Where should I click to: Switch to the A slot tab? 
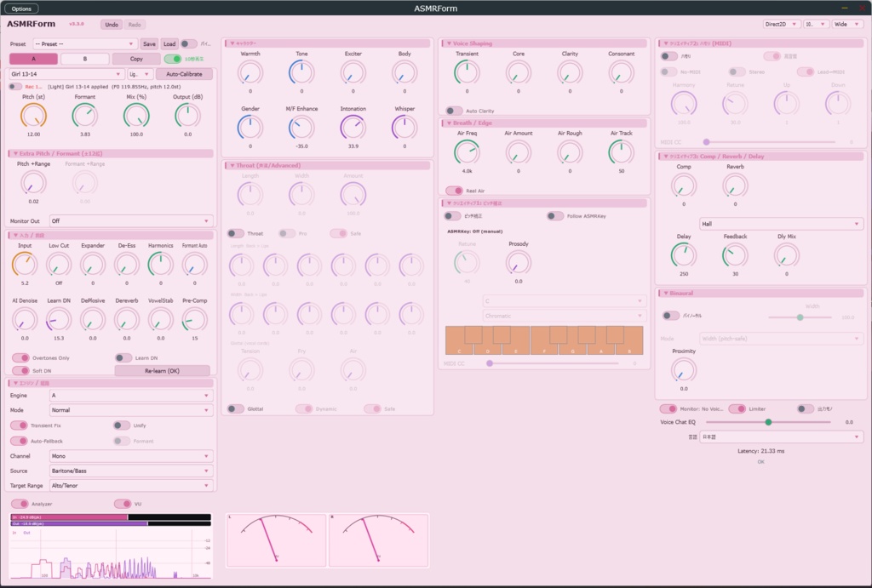tap(33, 59)
